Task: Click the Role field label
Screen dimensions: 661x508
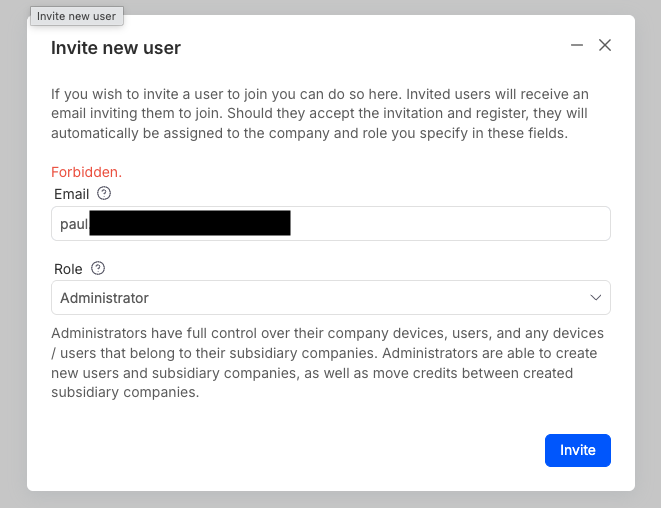Action: (68, 268)
